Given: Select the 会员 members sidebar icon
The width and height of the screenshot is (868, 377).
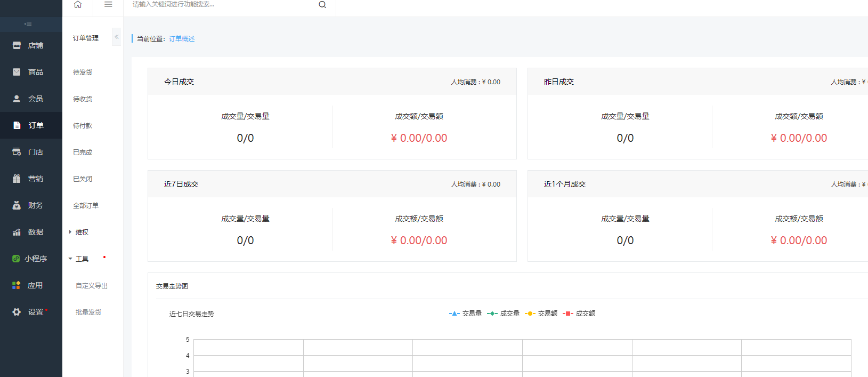Looking at the screenshot, I should (17, 99).
